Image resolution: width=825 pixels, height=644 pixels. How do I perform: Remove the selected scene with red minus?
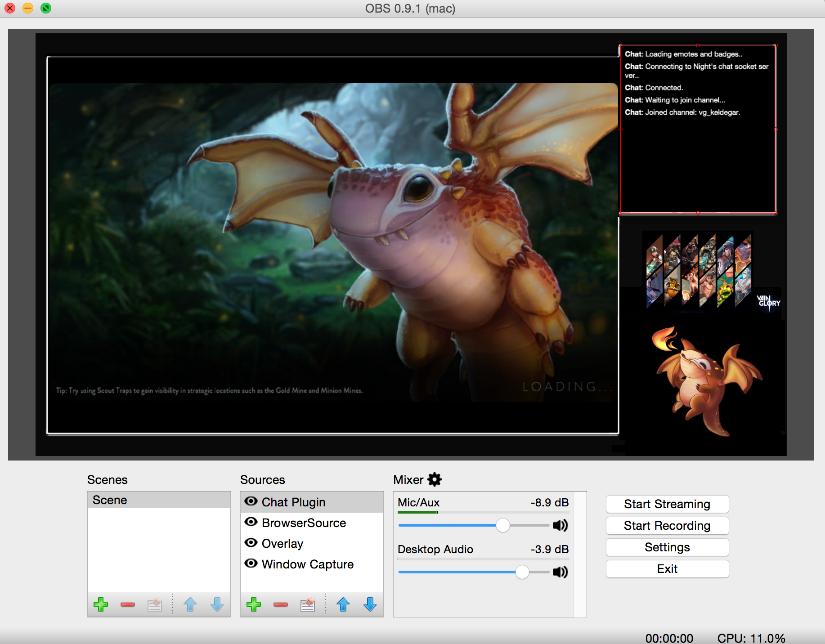[x=128, y=604]
